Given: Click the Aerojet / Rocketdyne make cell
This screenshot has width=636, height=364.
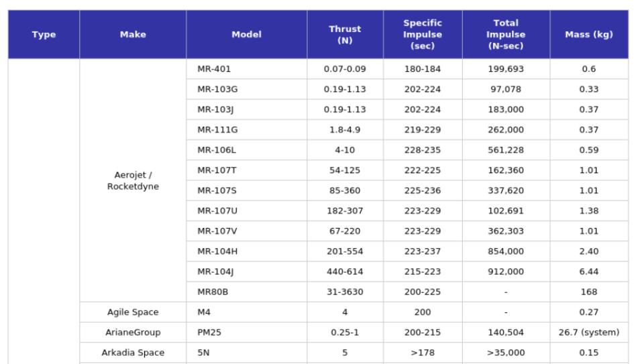Looking at the screenshot, I should pos(133,181).
